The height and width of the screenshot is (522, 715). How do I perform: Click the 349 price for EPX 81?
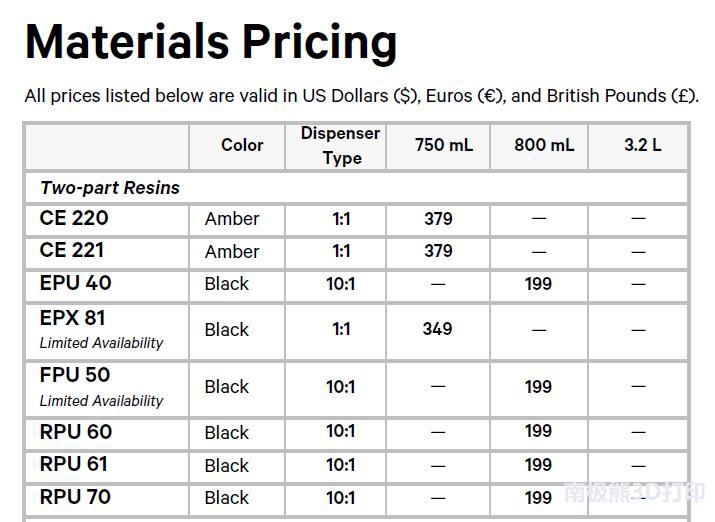point(437,329)
